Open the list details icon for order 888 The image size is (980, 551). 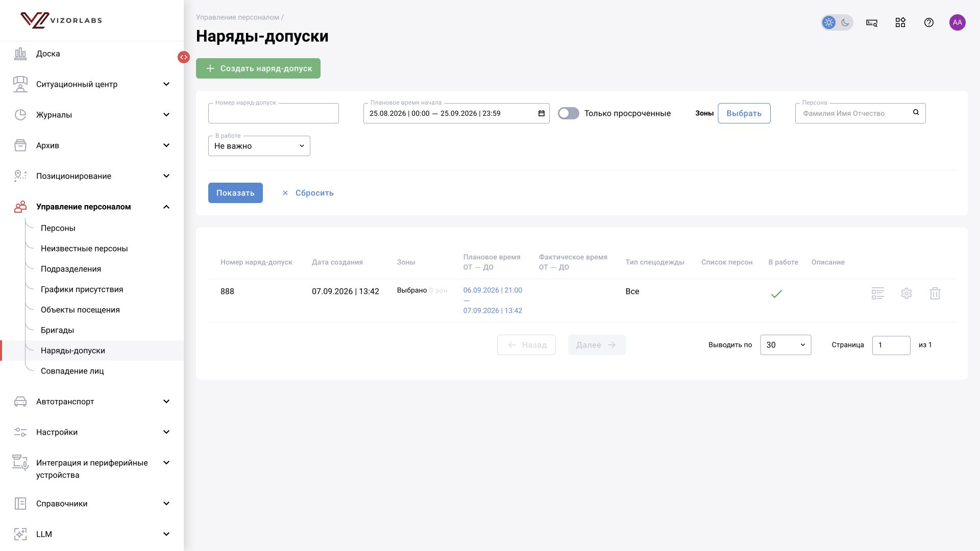(878, 293)
